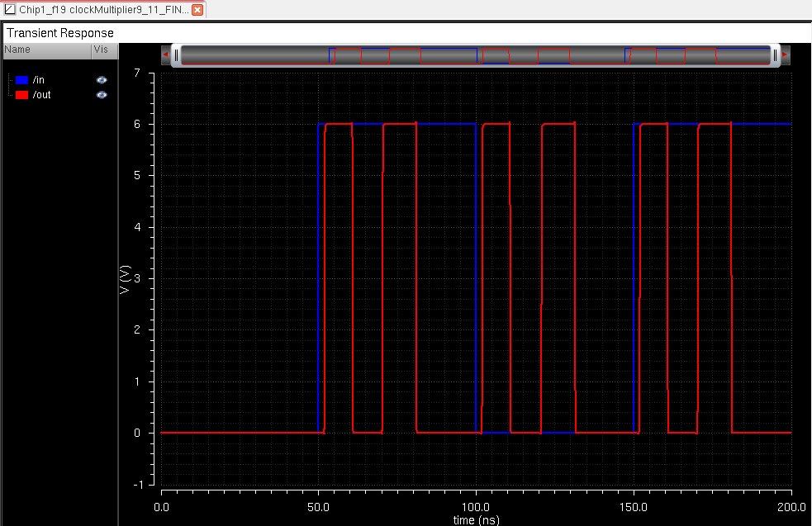
Task: Click the 100.0 tick on time axis
Action: (x=476, y=505)
